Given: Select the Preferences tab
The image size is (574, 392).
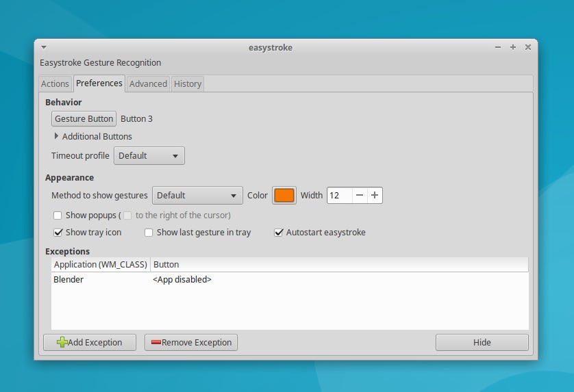Looking at the screenshot, I should click(99, 83).
